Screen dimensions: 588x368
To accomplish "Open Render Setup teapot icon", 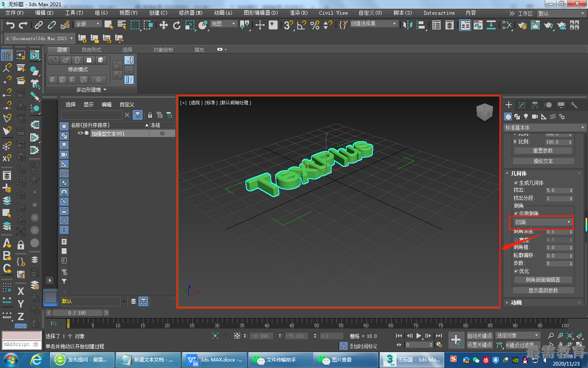I will (x=522, y=25).
